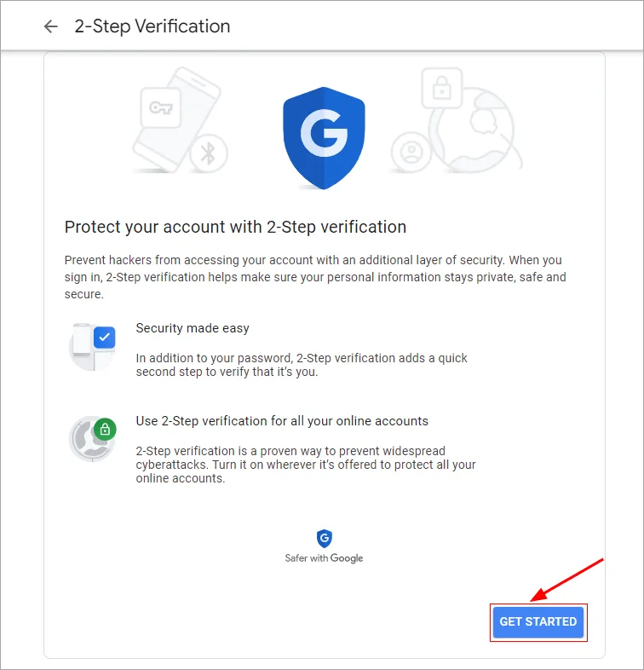Image resolution: width=644 pixels, height=670 pixels.
Task: Click the faded Bluetooth symbol icon
Action: [x=209, y=153]
